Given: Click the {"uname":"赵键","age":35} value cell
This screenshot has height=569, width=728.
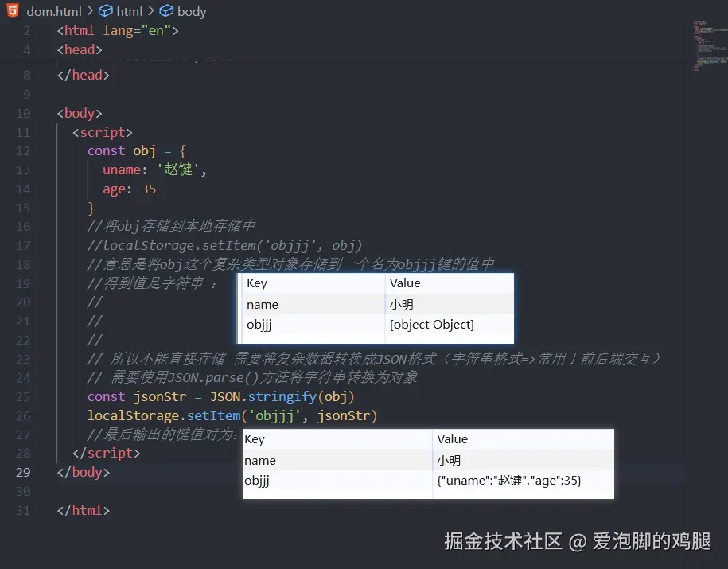Looking at the screenshot, I should click(509, 481).
